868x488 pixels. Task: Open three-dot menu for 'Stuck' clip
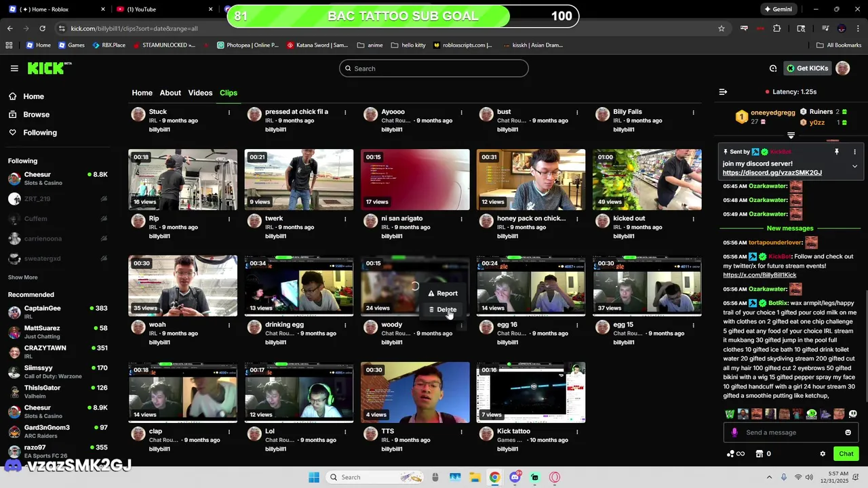pos(229,112)
